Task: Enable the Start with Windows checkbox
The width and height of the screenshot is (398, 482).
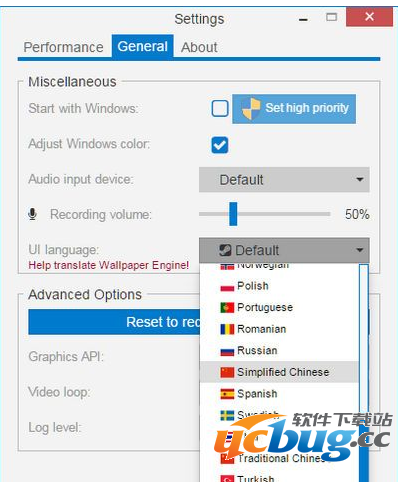Action: (x=220, y=108)
